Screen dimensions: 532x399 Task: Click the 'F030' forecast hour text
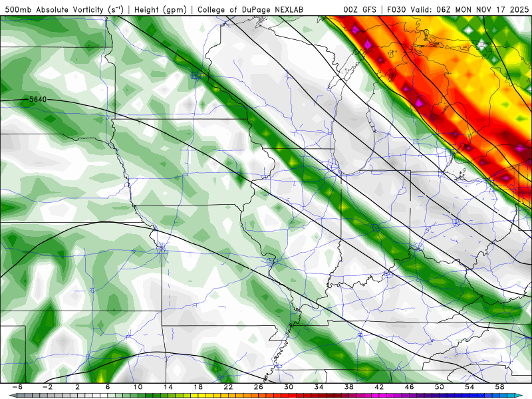(396, 10)
